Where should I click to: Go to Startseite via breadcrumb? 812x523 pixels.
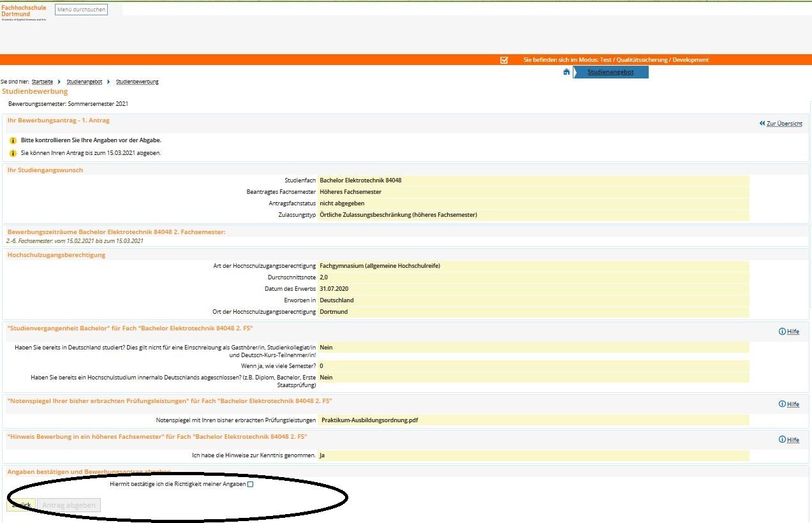[42, 82]
